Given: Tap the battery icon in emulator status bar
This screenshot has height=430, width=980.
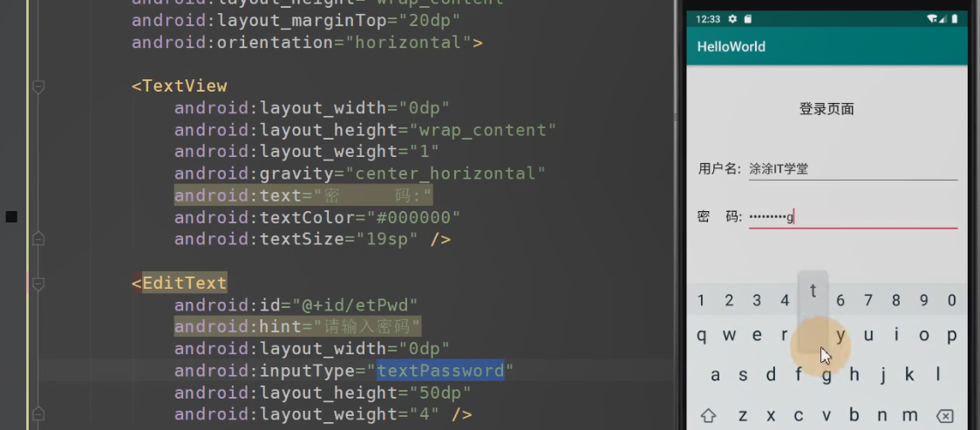Looking at the screenshot, I should pyautogui.click(x=955, y=18).
